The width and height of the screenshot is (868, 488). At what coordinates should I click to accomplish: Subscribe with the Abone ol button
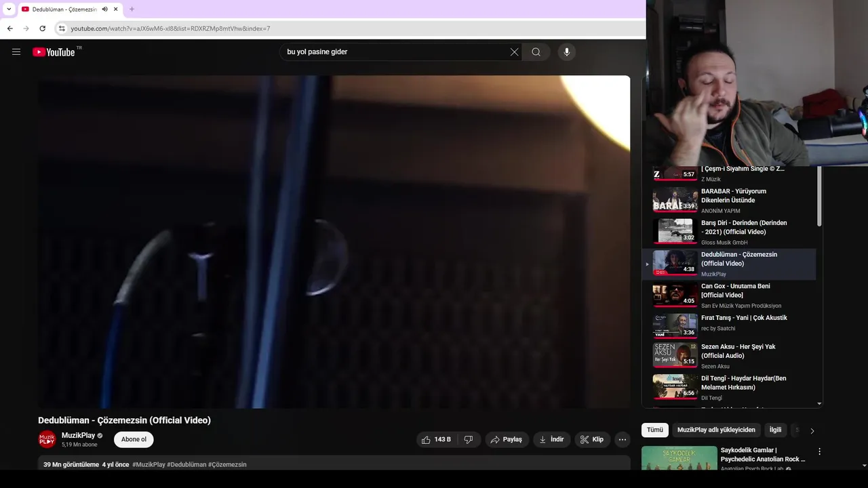pyautogui.click(x=134, y=439)
